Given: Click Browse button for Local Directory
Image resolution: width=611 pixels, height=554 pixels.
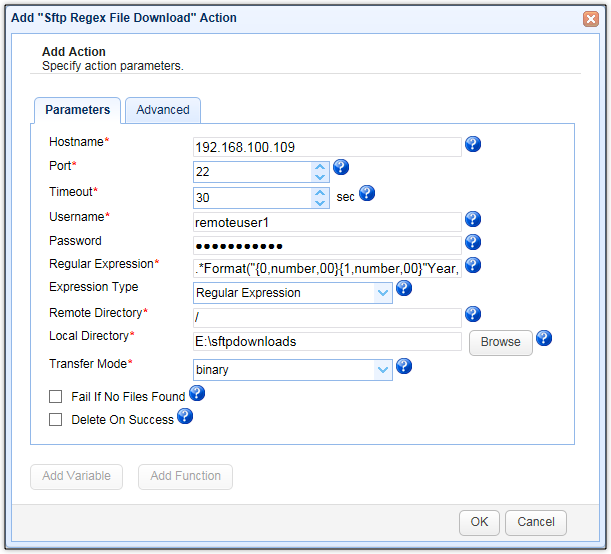Looking at the screenshot, I should pyautogui.click(x=500, y=342).
